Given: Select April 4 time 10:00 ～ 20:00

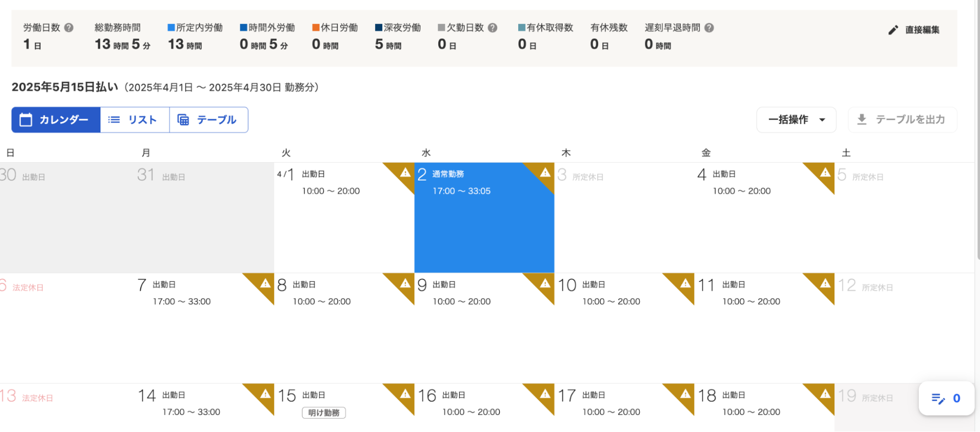Looking at the screenshot, I should 742,191.
